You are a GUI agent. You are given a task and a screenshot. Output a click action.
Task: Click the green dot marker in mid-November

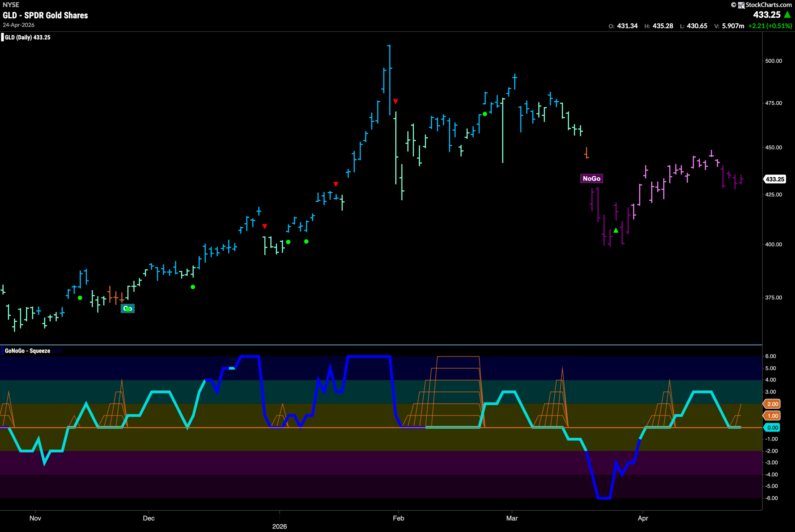[x=80, y=298]
